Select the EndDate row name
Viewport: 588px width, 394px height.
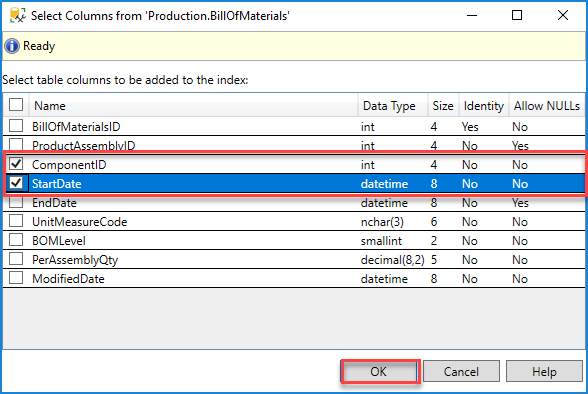click(54, 203)
